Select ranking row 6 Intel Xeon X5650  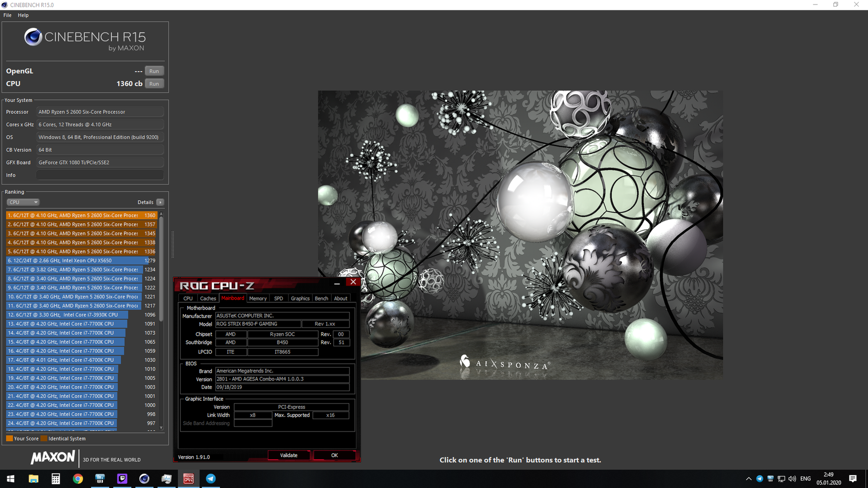[81, 260]
